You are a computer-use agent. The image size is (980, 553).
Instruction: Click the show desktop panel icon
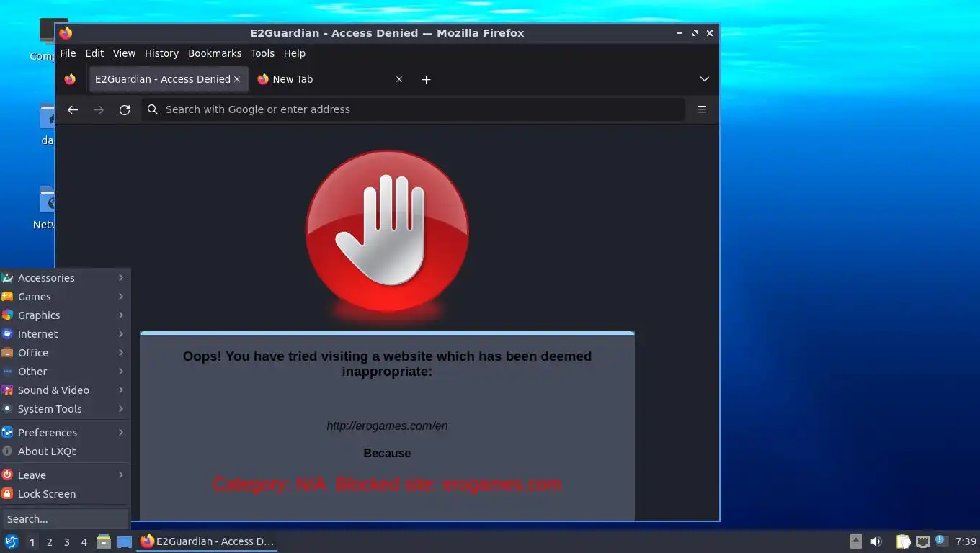tap(125, 541)
